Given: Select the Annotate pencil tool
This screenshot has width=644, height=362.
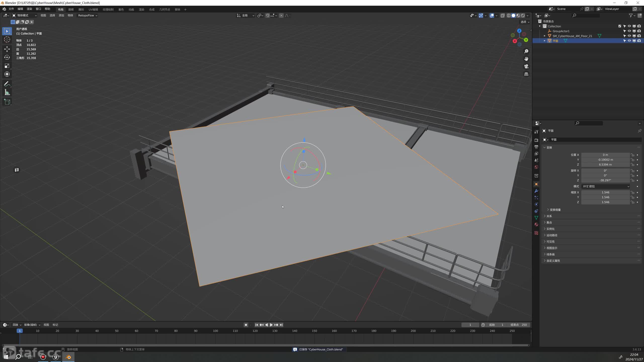Looking at the screenshot, I should pyautogui.click(x=7, y=84).
